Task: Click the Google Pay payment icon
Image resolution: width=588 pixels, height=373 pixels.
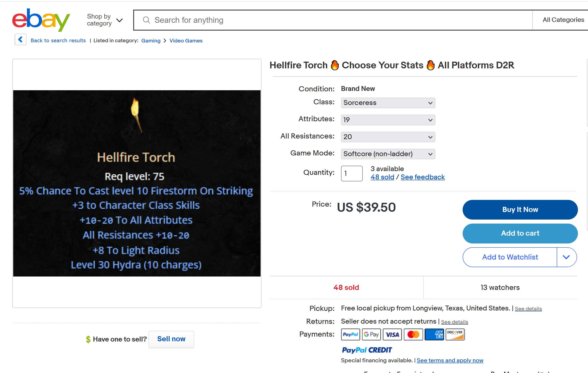Action: [x=371, y=334]
